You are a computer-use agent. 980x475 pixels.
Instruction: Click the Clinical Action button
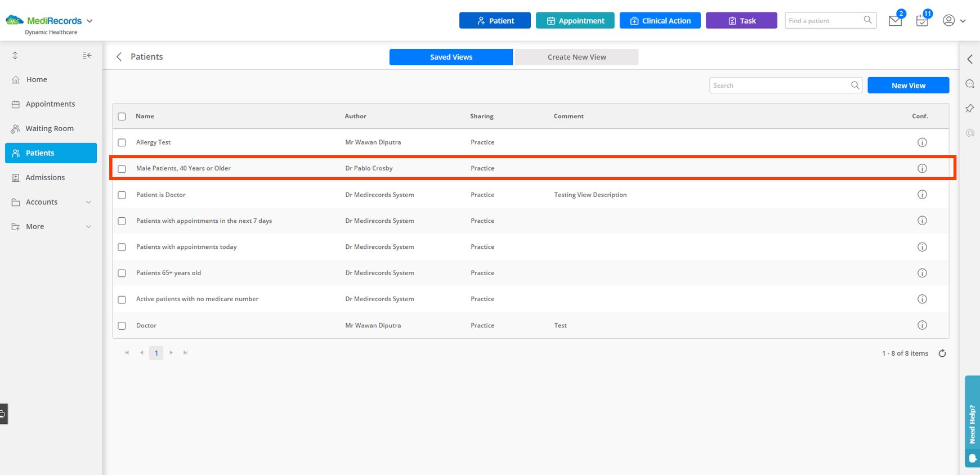pos(660,20)
